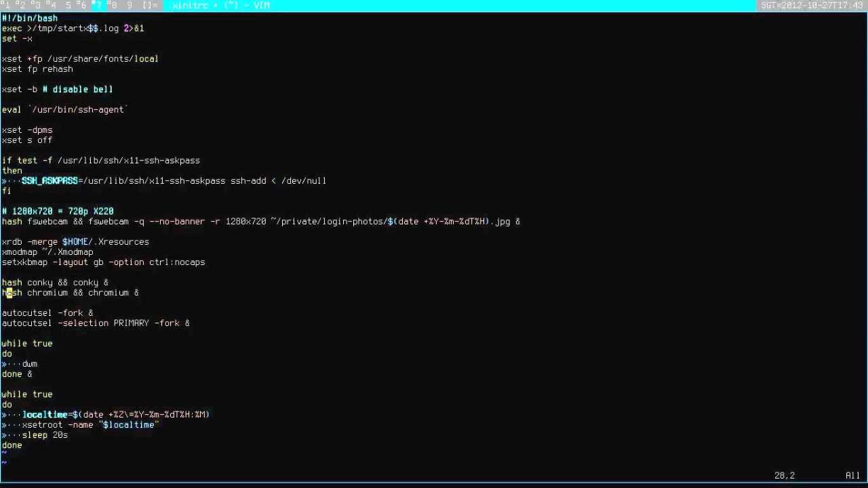Place cursor on '#!/bin/bash' shebang line

click(x=30, y=18)
